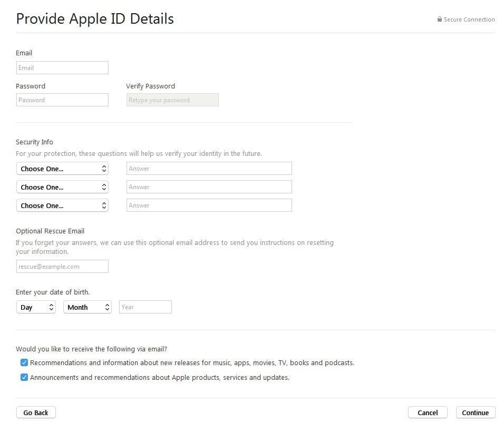Expand the Day of birth dropdown
Viewport: 504px width, 432px height.
[x=36, y=307]
